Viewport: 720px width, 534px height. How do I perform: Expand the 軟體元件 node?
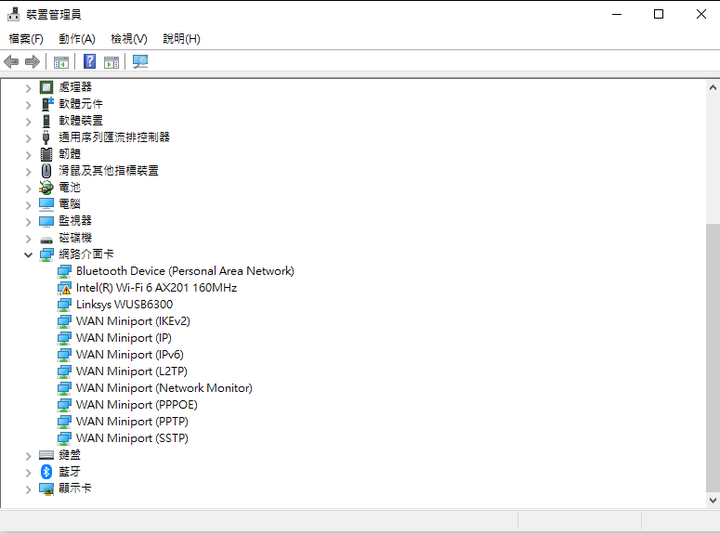(x=28, y=105)
